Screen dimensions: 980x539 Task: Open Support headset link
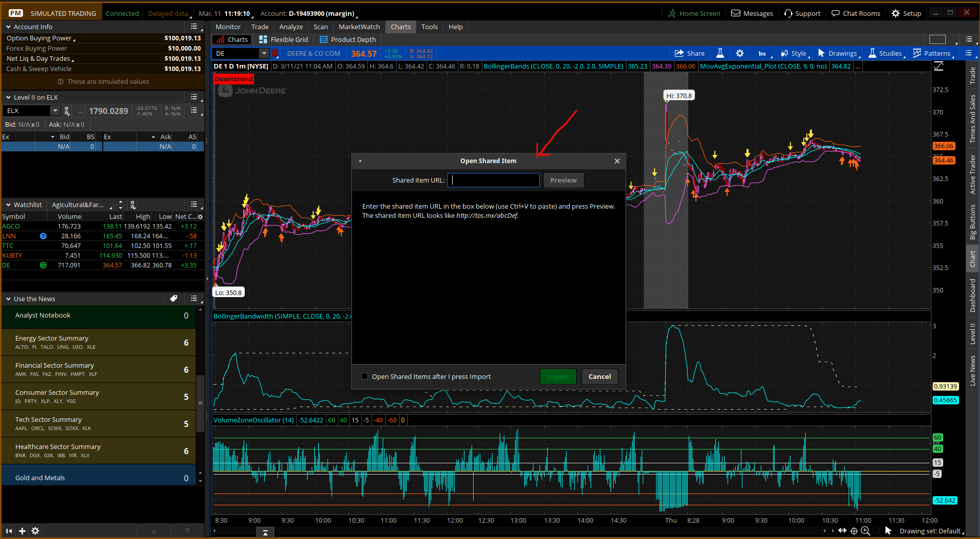(802, 13)
